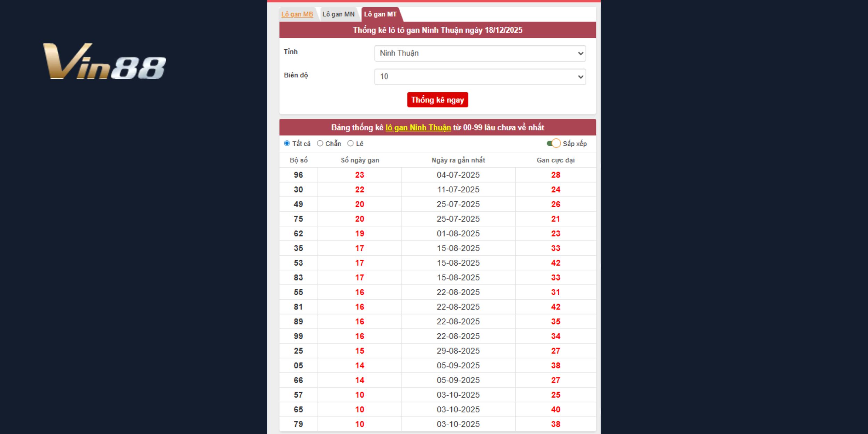Click the Số ngày gan column header
This screenshot has height=434, width=868.
click(x=360, y=160)
